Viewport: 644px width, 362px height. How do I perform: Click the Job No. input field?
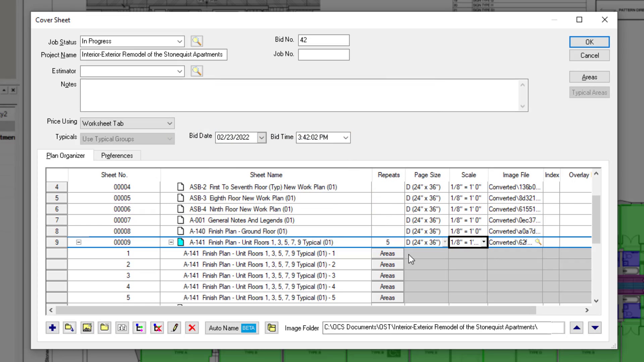(x=323, y=54)
